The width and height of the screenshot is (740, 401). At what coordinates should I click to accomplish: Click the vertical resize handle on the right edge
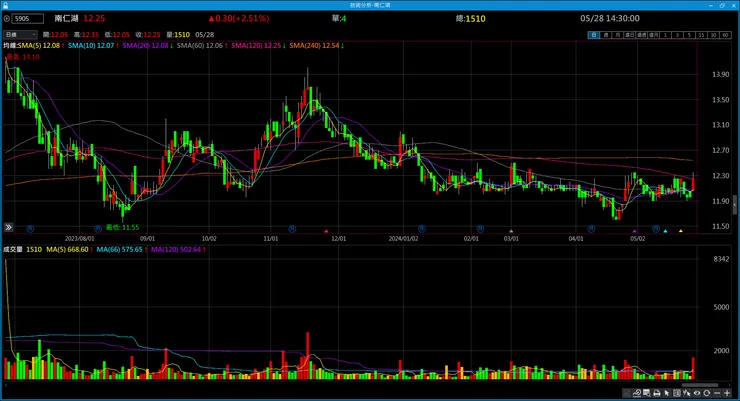(x=735, y=204)
